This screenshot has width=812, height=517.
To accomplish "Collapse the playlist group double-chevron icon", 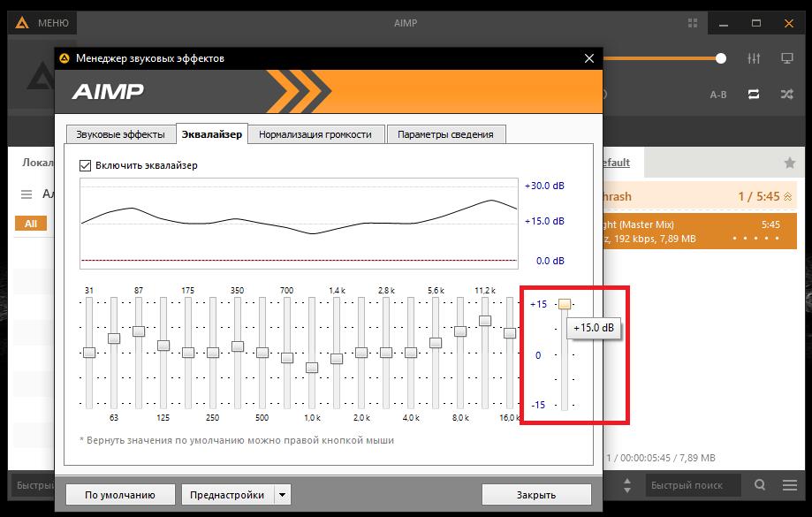I will [787, 197].
